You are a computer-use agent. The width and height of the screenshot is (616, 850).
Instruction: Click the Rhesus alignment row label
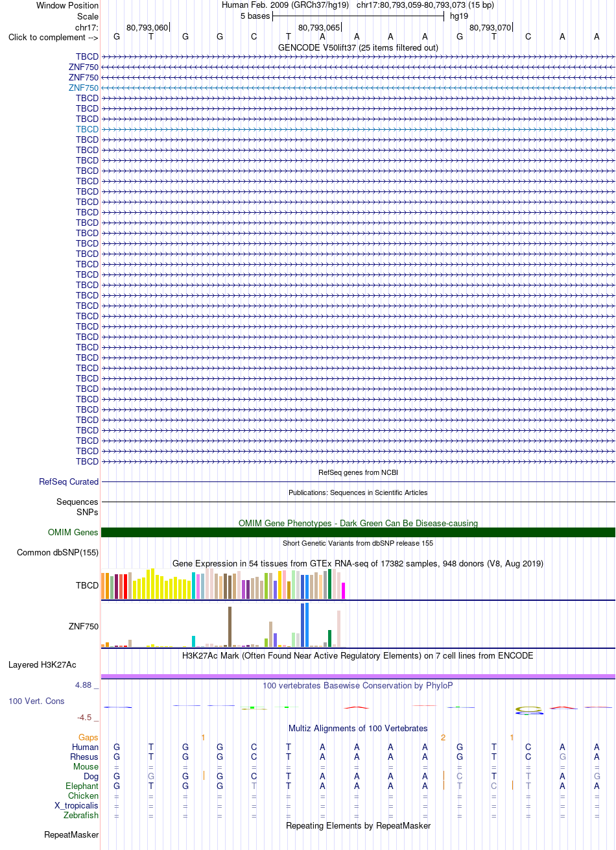(x=85, y=757)
